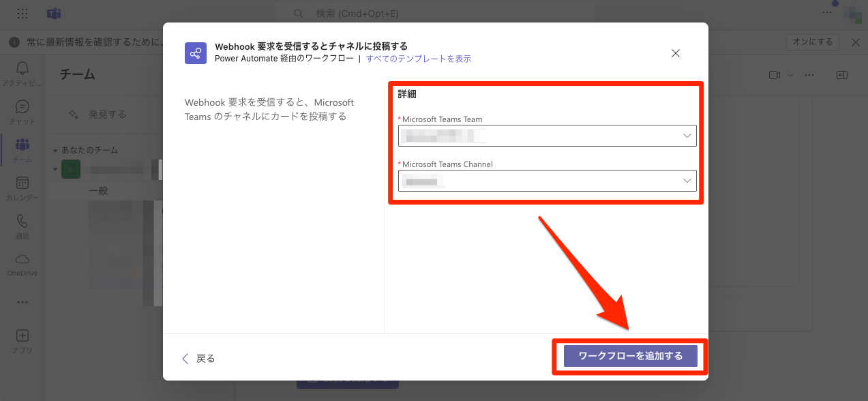Open the Microsoft Teams Team dropdown

(548, 136)
